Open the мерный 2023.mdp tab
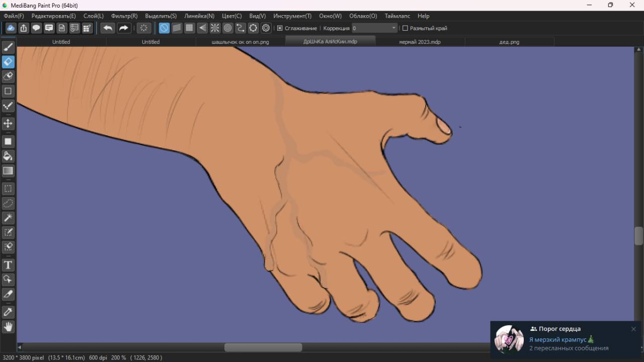Image resolution: width=644 pixels, height=362 pixels. click(x=420, y=42)
